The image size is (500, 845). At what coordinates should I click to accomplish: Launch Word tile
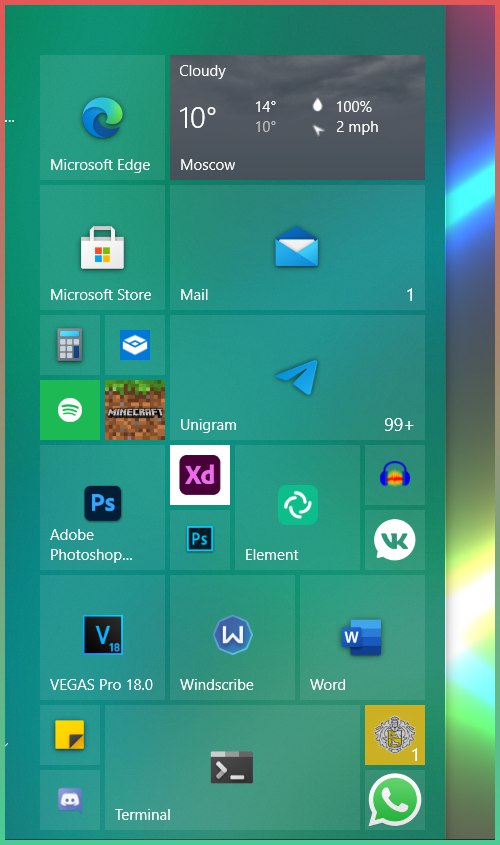363,638
